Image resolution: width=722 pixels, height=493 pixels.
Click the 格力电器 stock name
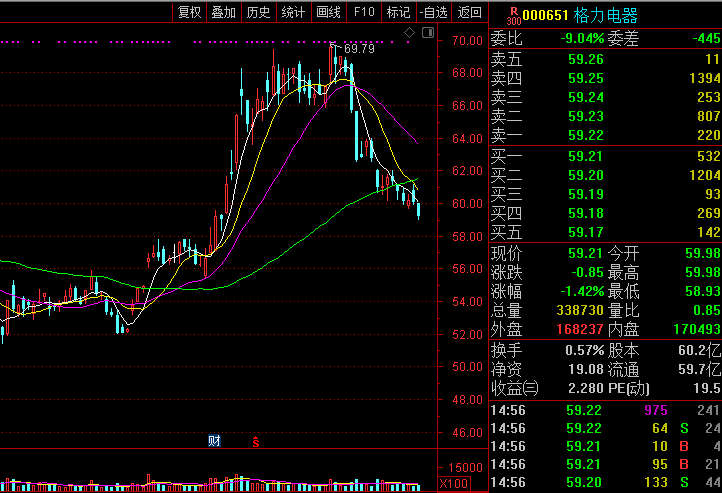click(606, 16)
